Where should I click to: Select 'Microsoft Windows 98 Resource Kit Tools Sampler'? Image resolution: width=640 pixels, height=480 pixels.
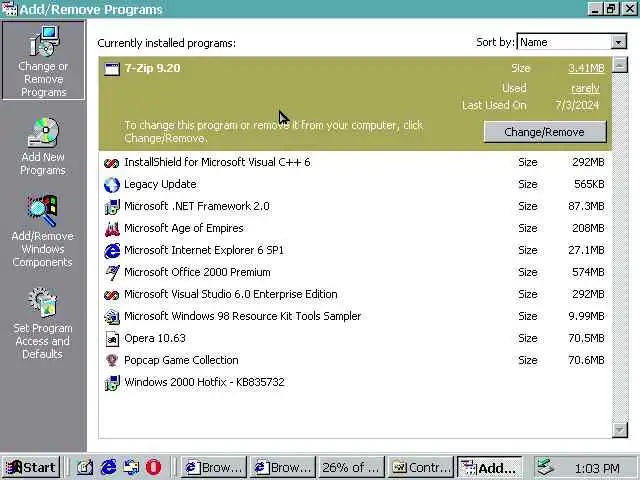coord(354,316)
